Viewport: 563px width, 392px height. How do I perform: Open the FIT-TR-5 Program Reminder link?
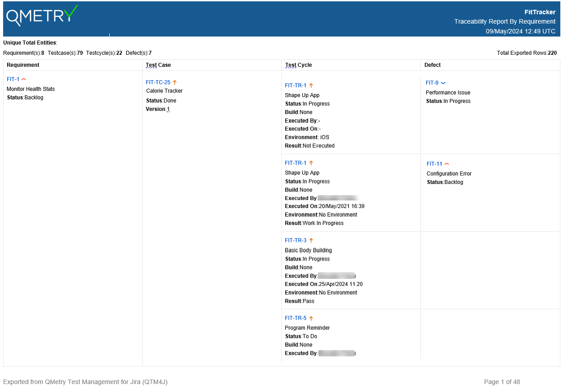click(296, 318)
